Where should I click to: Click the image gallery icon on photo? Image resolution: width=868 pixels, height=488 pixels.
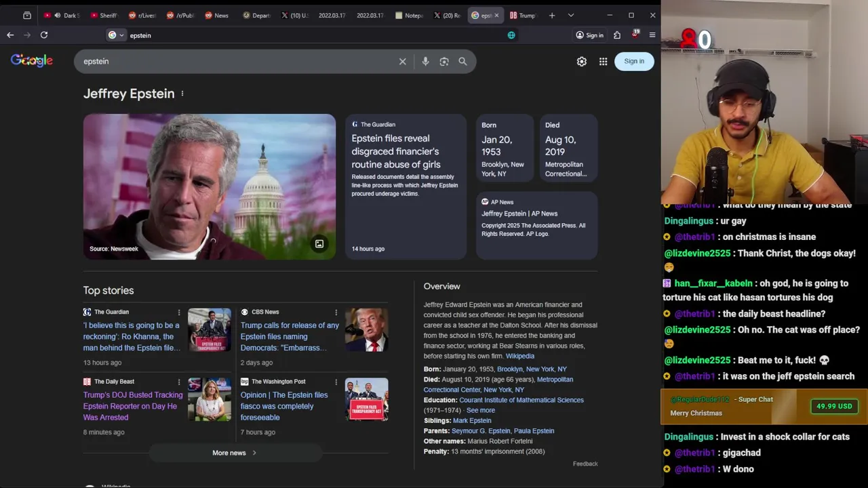click(319, 244)
